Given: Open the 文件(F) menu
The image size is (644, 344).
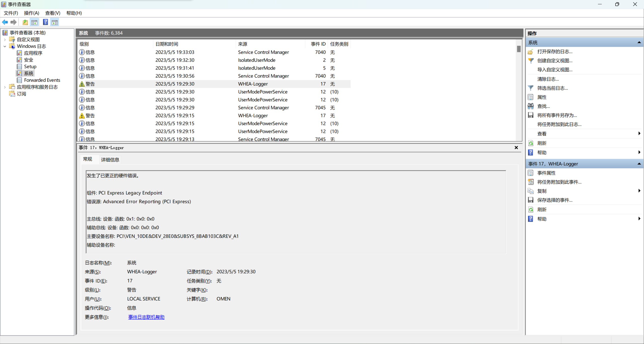Looking at the screenshot, I should click(x=11, y=13).
